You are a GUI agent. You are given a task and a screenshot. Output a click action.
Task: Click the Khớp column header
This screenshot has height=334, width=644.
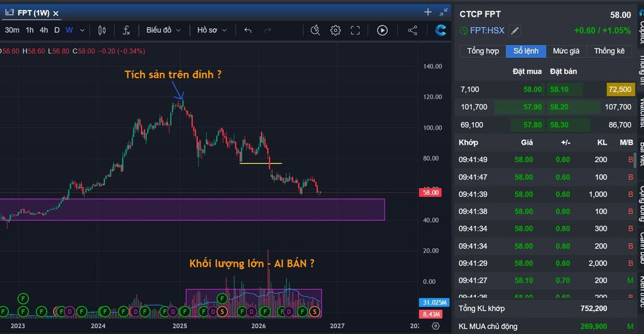point(468,142)
